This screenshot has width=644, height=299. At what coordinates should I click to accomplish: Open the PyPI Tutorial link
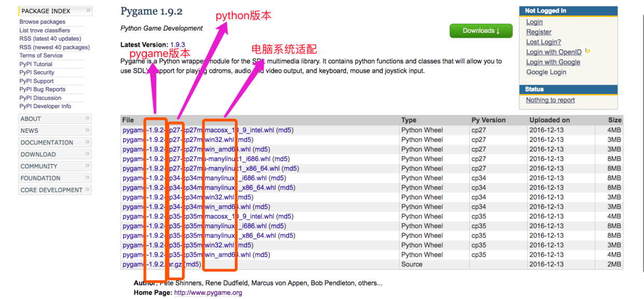36,64
